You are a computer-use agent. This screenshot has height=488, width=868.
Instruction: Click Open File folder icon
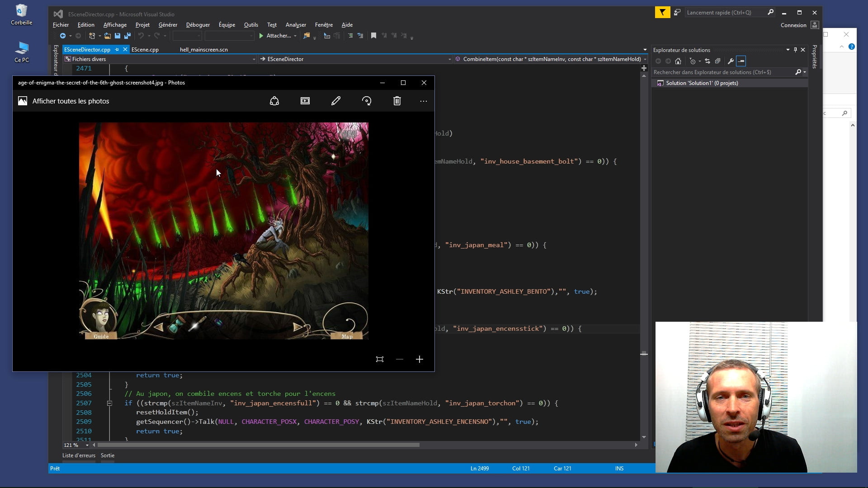(x=108, y=36)
